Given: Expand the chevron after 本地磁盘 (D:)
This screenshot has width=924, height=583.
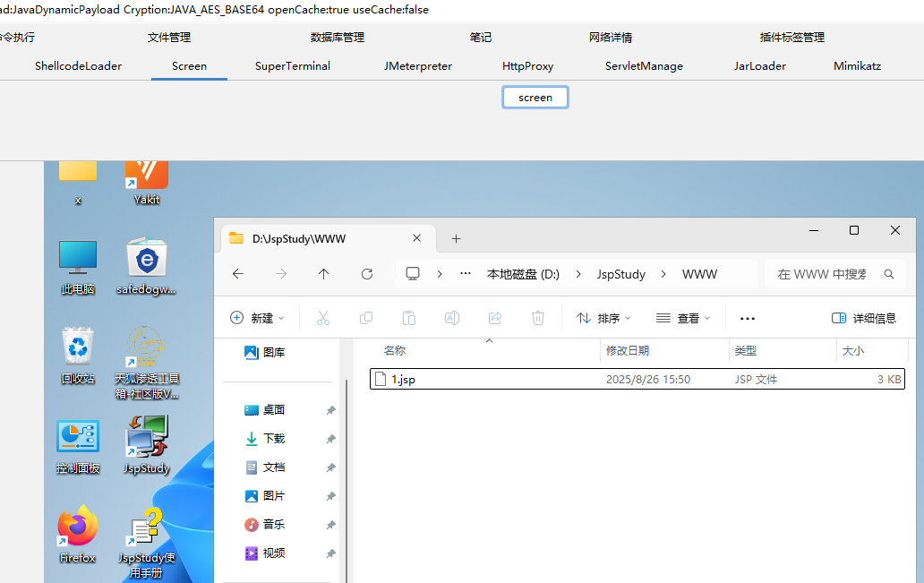Looking at the screenshot, I should (x=578, y=274).
